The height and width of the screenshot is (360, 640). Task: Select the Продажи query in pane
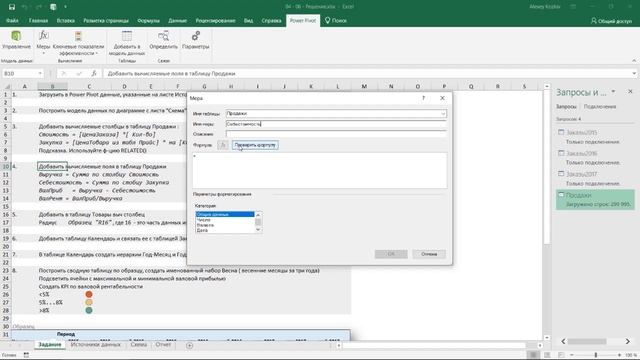pyautogui.click(x=595, y=200)
